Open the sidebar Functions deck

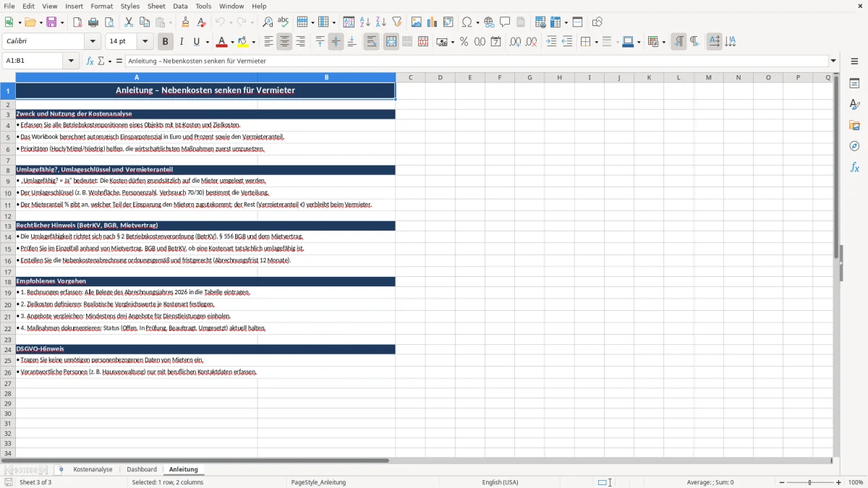click(854, 168)
